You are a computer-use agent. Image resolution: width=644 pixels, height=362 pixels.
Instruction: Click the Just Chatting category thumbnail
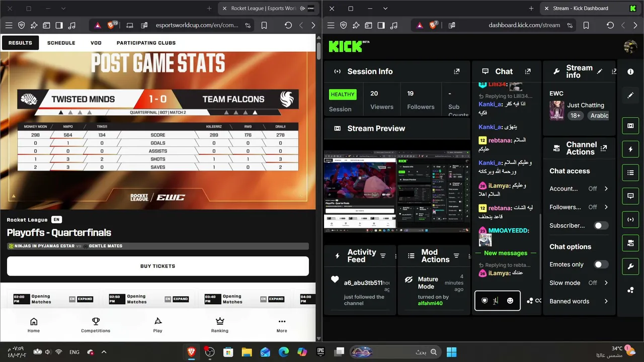click(556, 110)
